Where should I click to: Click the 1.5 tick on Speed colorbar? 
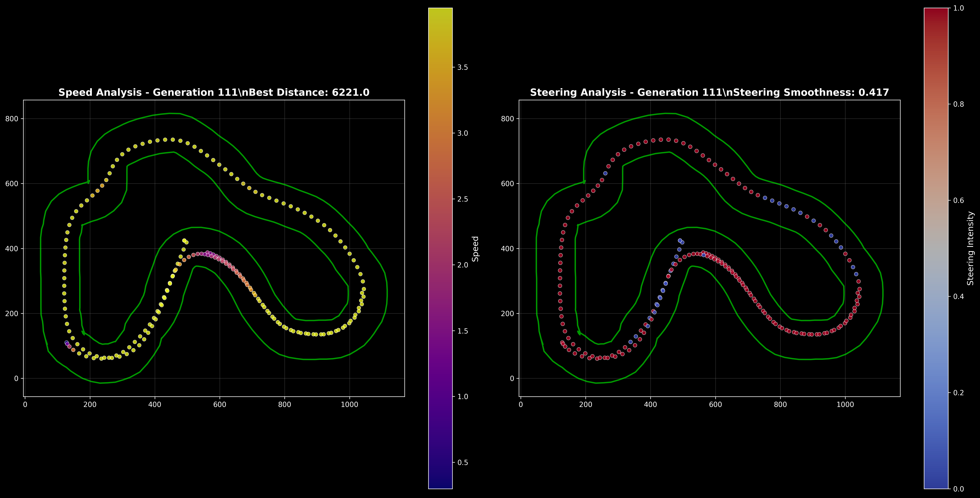tap(463, 331)
